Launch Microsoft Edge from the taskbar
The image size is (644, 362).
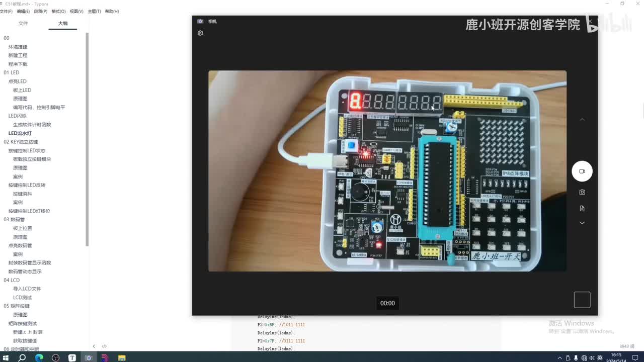click(39, 357)
